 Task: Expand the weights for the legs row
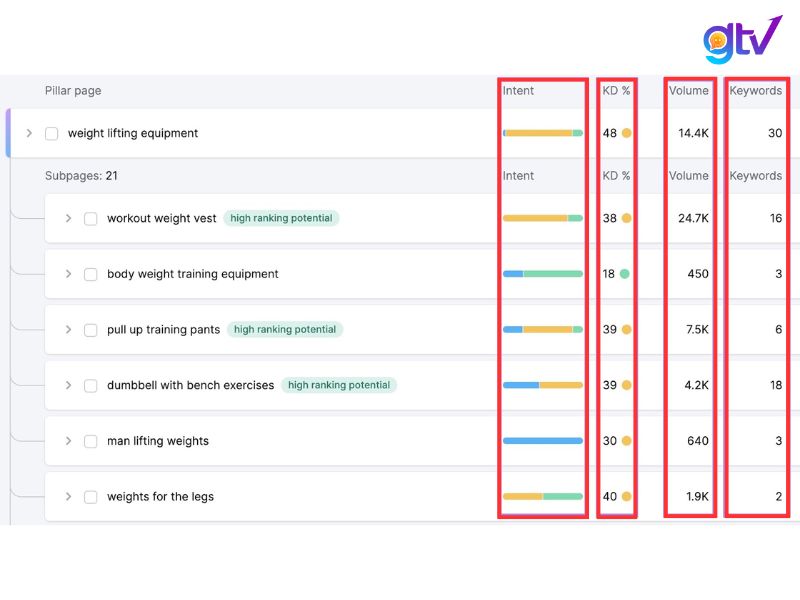(x=68, y=496)
